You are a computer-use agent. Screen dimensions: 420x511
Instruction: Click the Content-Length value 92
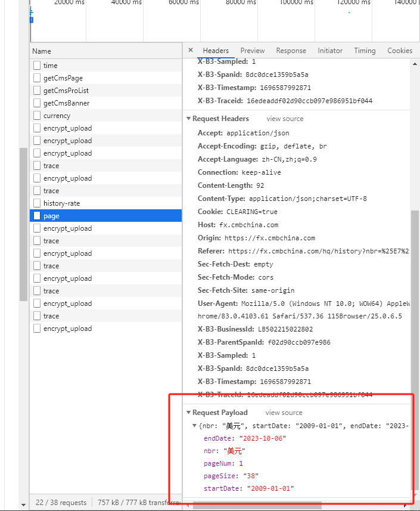pyautogui.click(x=260, y=185)
